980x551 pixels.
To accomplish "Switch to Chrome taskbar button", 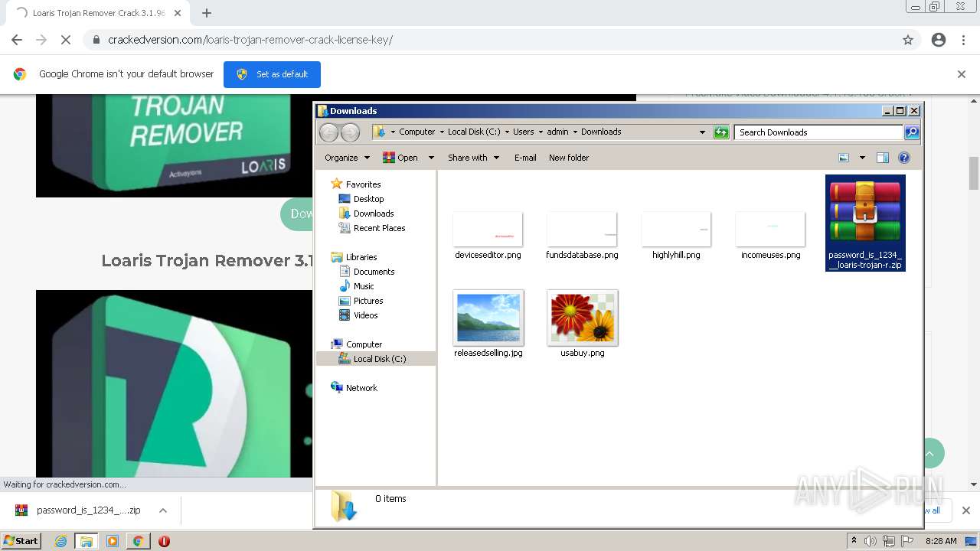I will click(138, 541).
